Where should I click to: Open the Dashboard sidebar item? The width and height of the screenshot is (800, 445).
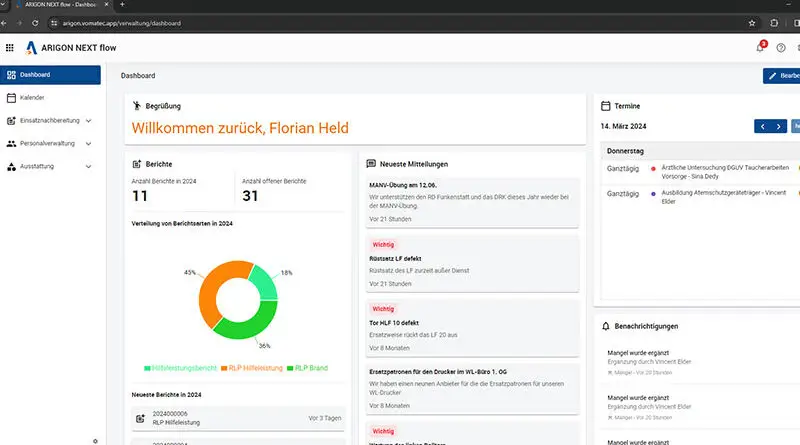pos(51,75)
